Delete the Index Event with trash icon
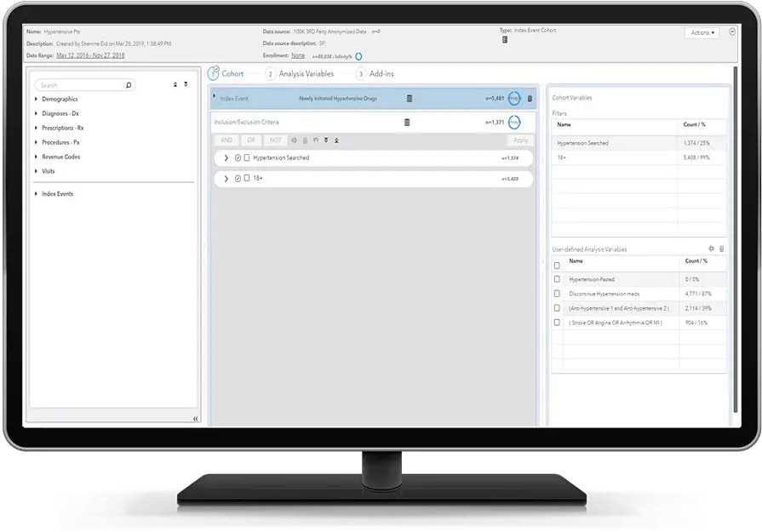762x532 pixels. 530,99
